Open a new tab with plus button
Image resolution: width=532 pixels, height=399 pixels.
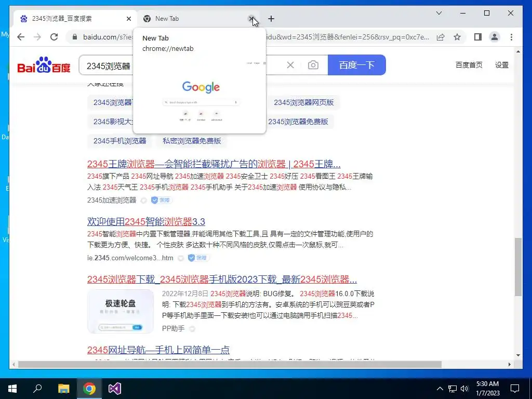point(271,19)
